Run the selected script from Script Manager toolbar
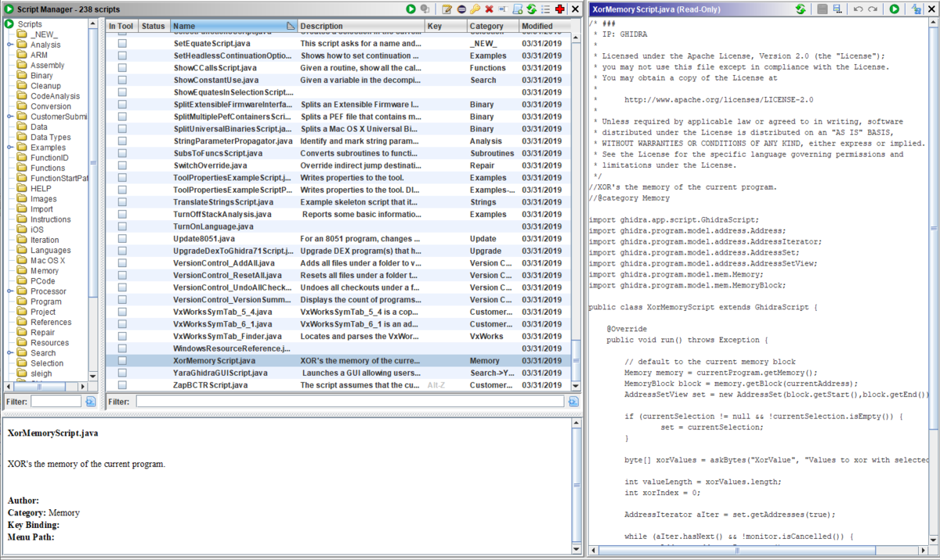Image resolution: width=940 pixels, height=560 pixels. pos(410,9)
